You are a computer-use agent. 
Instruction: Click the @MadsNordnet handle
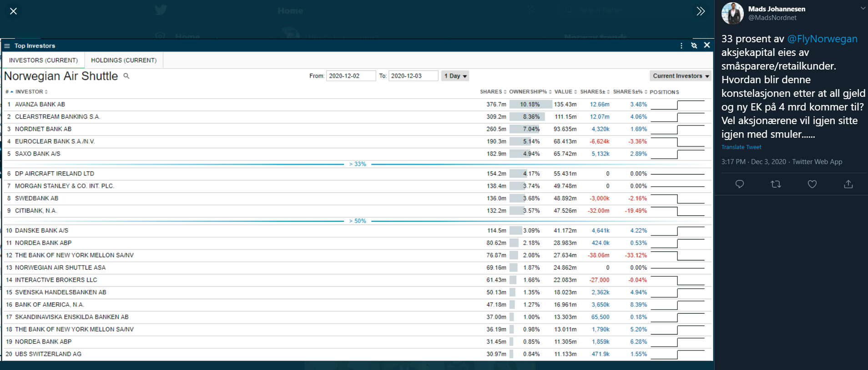coord(772,18)
